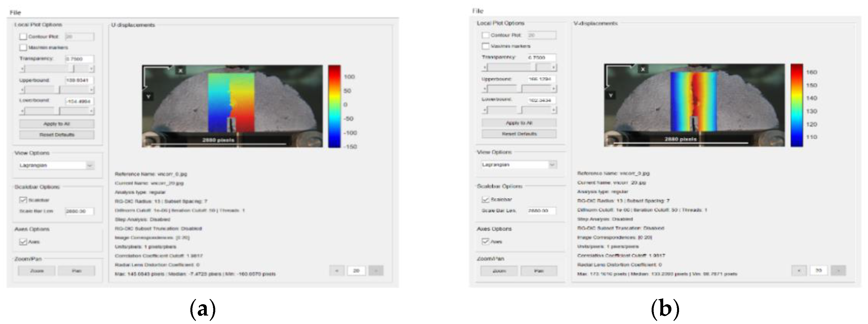
Task: Expand the Lagrangian dropdown in right window
Action: (x=552, y=165)
